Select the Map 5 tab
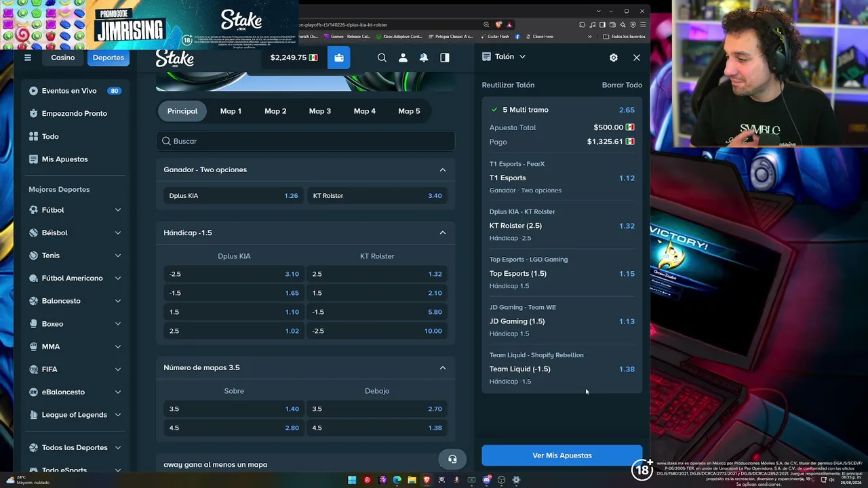This screenshot has width=868, height=488. [409, 111]
